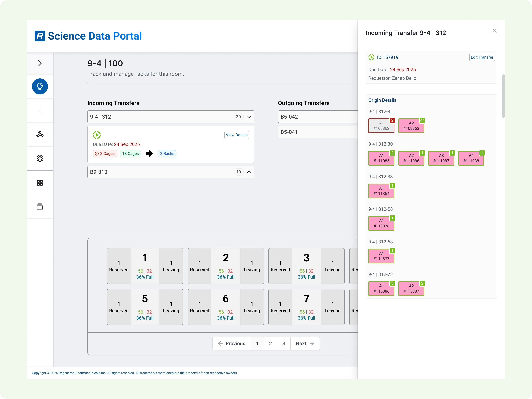Expand the B9-310 incoming transfer row
Screen dimensions: 532x399
249,172
